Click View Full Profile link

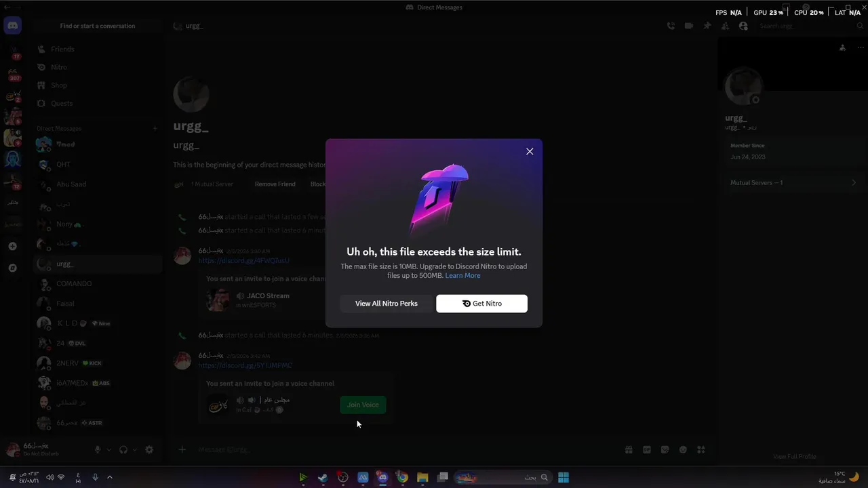coord(795,456)
